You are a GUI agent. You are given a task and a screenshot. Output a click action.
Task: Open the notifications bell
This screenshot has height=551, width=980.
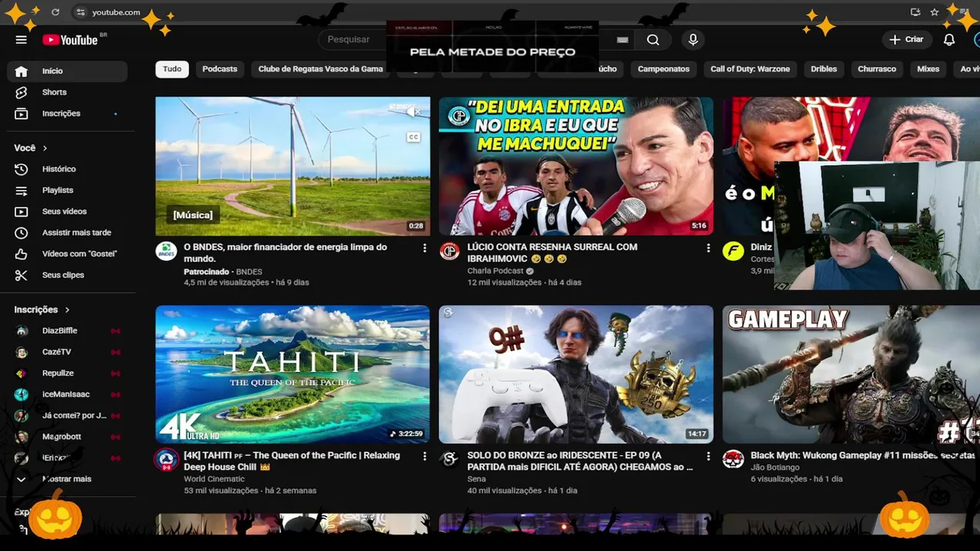(x=949, y=40)
